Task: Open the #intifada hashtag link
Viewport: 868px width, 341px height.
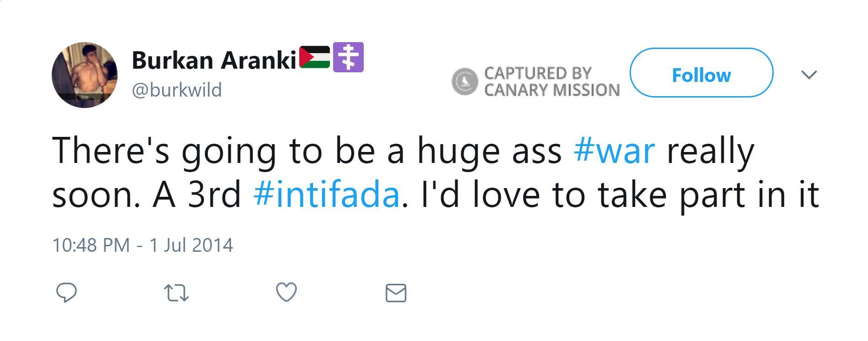Action: coord(326,195)
